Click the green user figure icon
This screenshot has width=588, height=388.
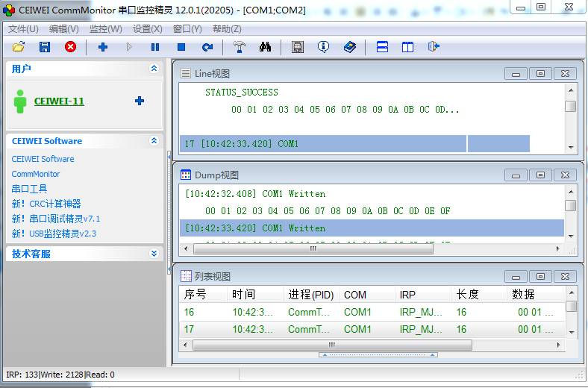pos(20,101)
